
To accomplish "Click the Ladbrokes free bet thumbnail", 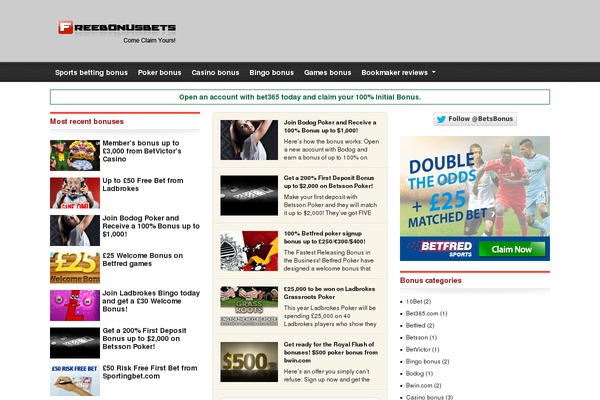I will pos(75,193).
